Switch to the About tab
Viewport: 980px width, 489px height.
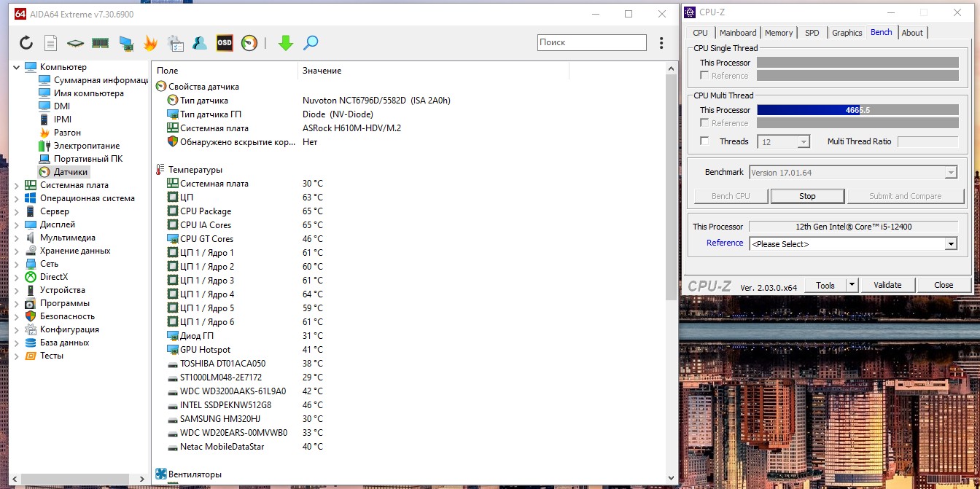[x=912, y=33]
